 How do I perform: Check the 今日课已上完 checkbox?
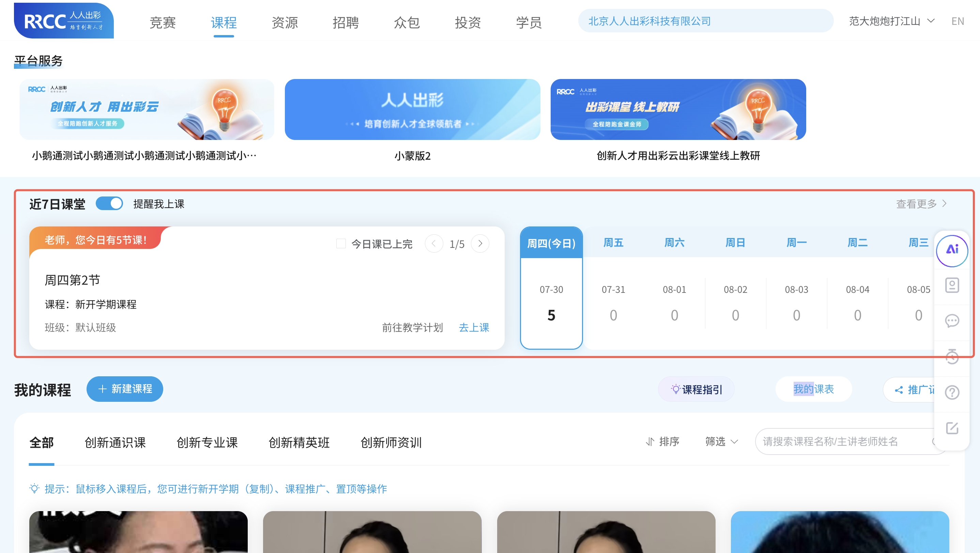341,243
